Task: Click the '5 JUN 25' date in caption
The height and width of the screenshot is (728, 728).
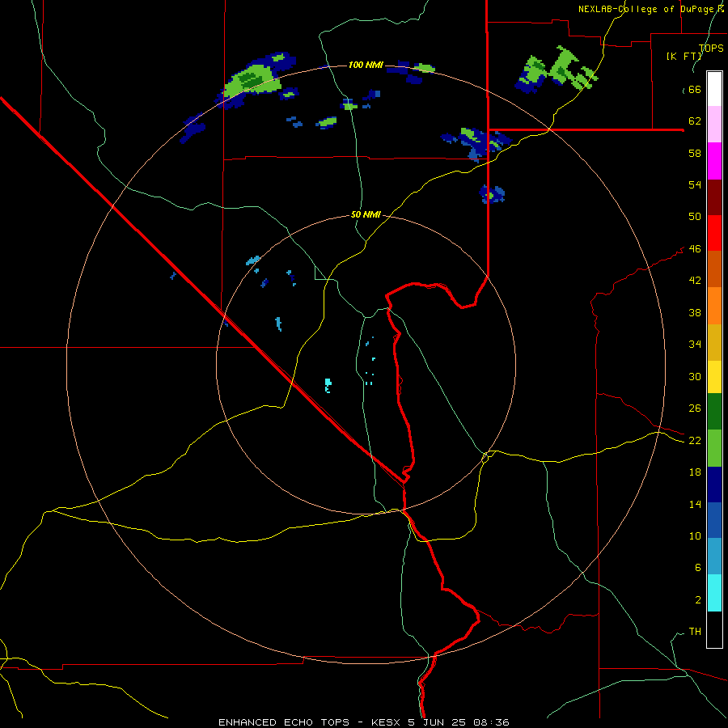Action: pos(438,722)
